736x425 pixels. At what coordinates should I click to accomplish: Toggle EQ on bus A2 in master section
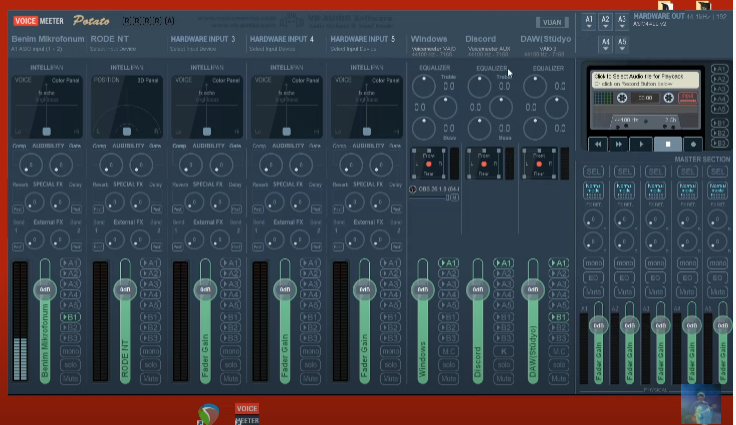point(624,278)
